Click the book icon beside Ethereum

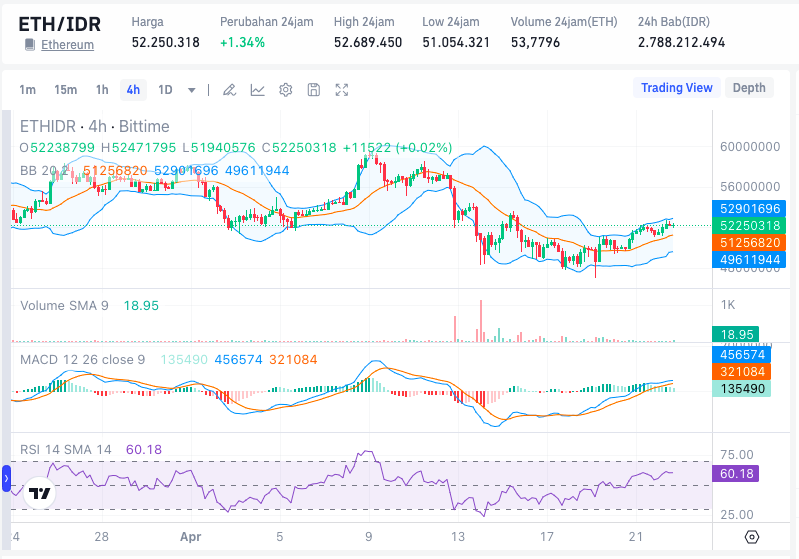(x=30, y=45)
